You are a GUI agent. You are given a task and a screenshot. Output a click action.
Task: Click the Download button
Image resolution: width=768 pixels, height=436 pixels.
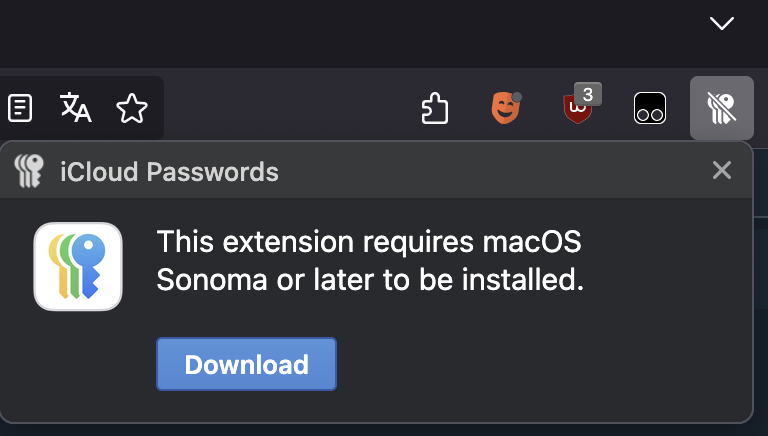click(x=246, y=364)
